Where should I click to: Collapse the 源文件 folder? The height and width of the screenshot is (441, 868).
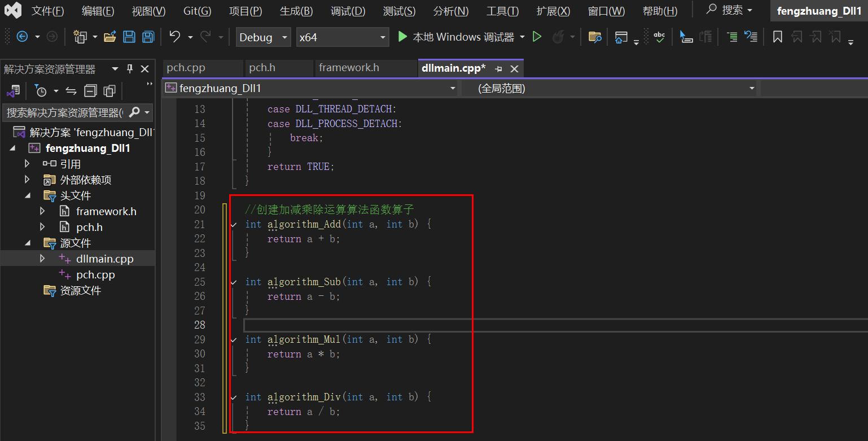(27, 243)
